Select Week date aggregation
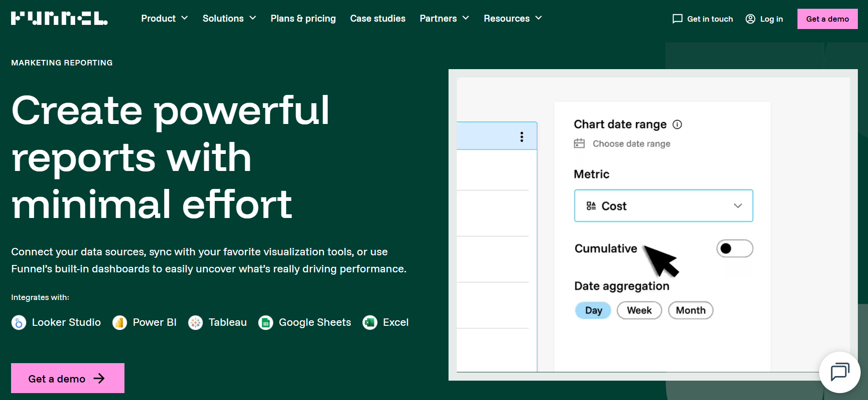This screenshot has height=400, width=868. coord(639,310)
